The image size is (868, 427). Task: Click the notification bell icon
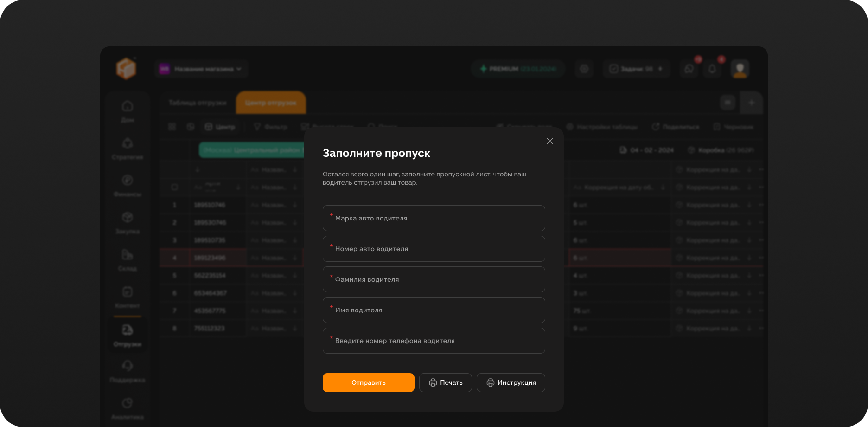click(712, 69)
